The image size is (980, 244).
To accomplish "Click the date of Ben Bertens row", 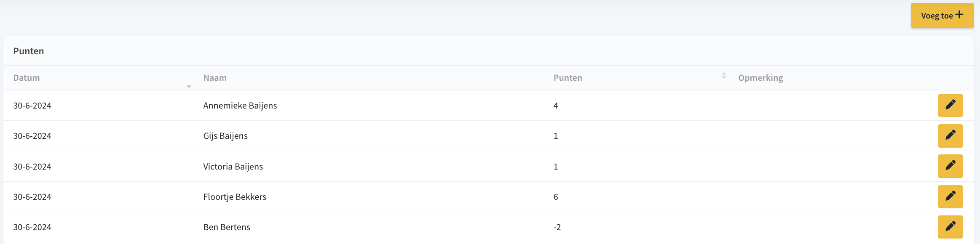I will [32, 227].
